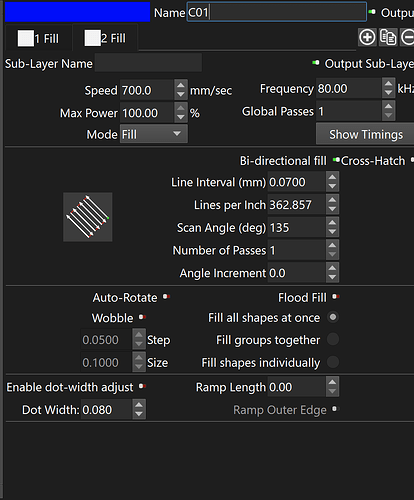This screenshot has height=500, width=414.
Task: Click the Max Power field 100.00
Action: click(147, 113)
